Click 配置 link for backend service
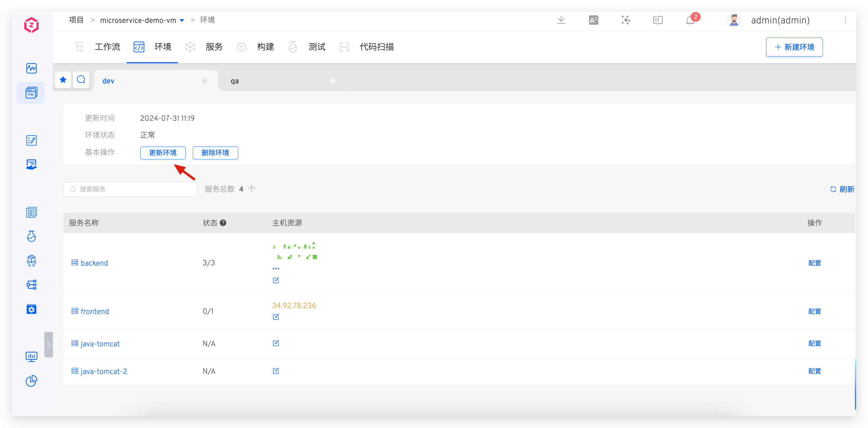Screen dimensions: 868x428 (x=815, y=263)
